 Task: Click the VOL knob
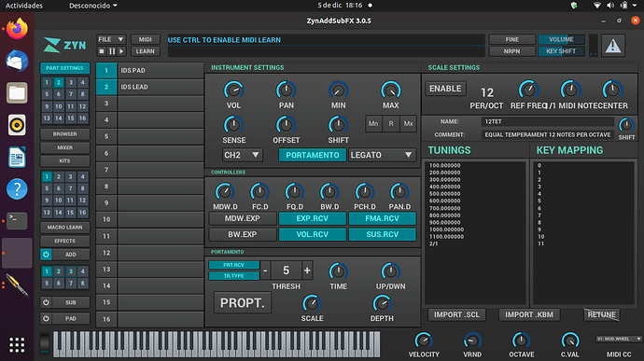point(233,90)
